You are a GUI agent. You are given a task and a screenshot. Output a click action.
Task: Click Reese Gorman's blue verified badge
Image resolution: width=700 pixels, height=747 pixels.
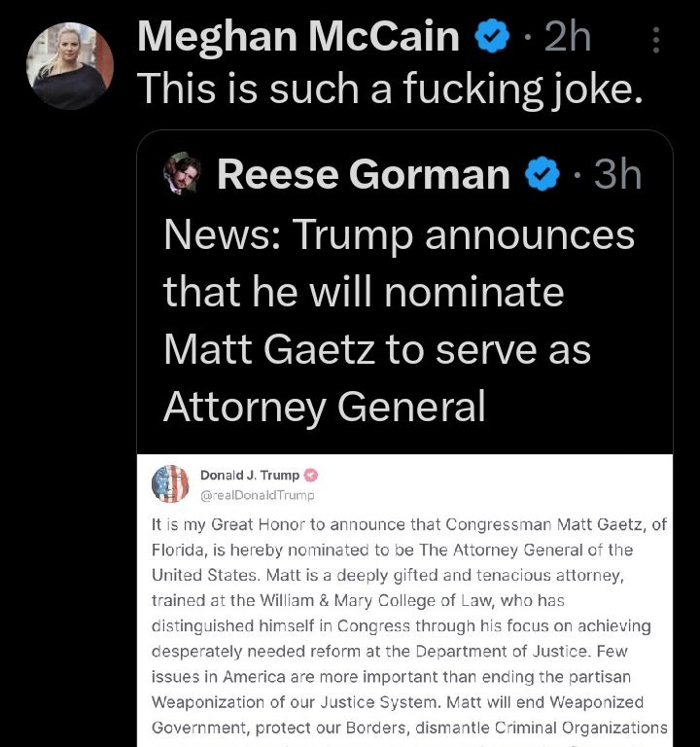(542, 174)
